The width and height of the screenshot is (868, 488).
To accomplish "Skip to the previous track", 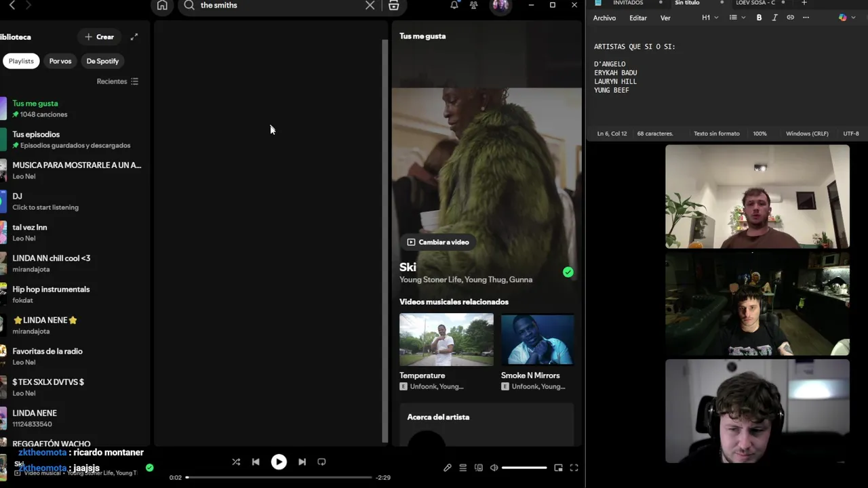I will point(256,462).
